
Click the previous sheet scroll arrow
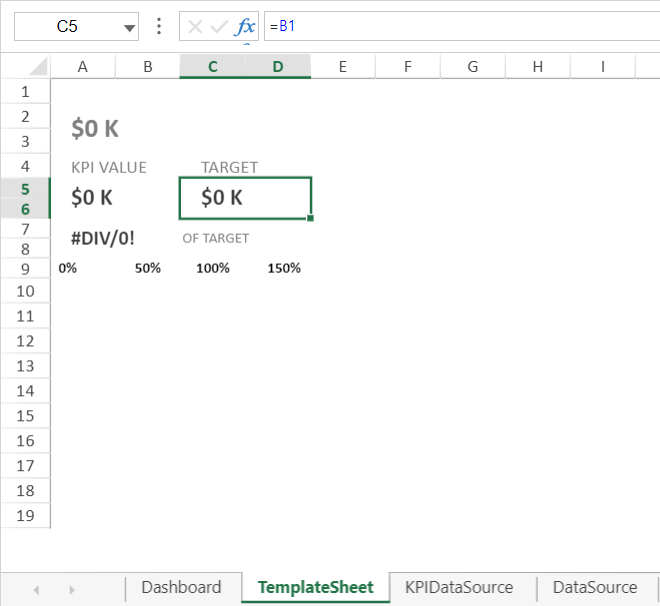[x=37, y=589]
